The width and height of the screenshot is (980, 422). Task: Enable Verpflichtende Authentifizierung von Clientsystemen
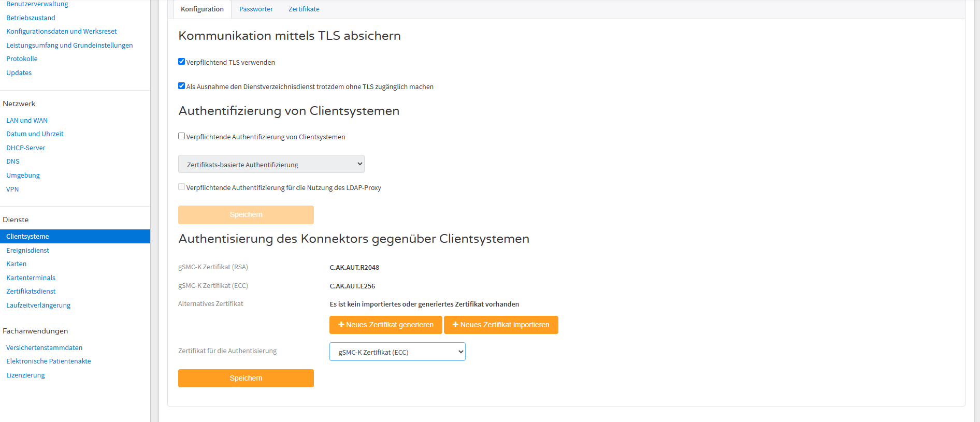[181, 136]
